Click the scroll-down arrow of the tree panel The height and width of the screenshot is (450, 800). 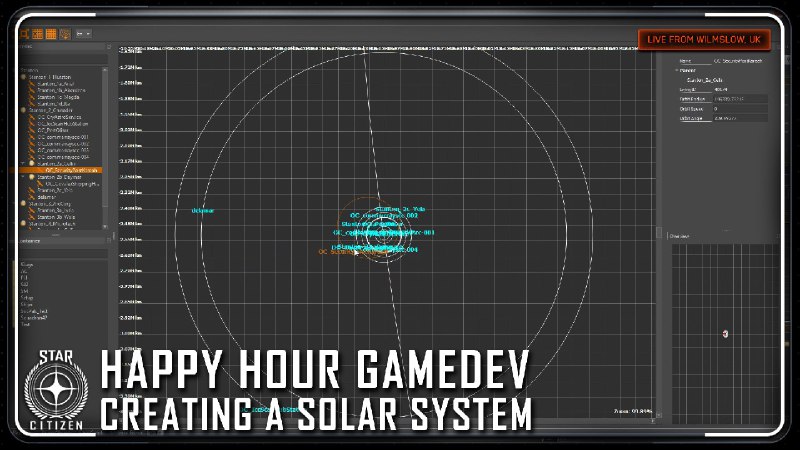coord(105,227)
